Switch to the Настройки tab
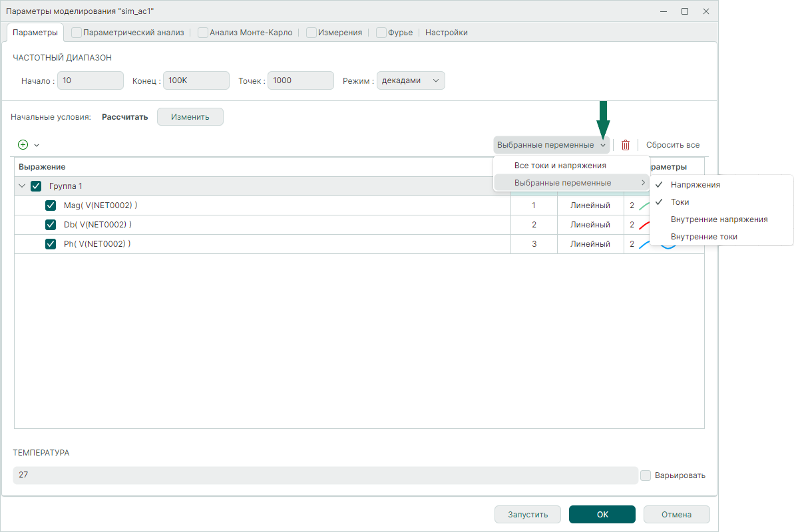794x532 pixels. pyautogui.click(x=446, y=33)
